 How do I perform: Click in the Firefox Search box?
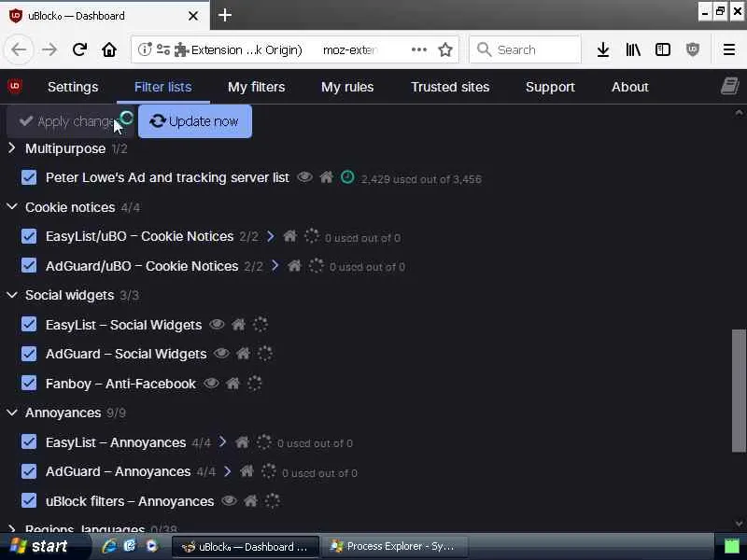[525, 49]
